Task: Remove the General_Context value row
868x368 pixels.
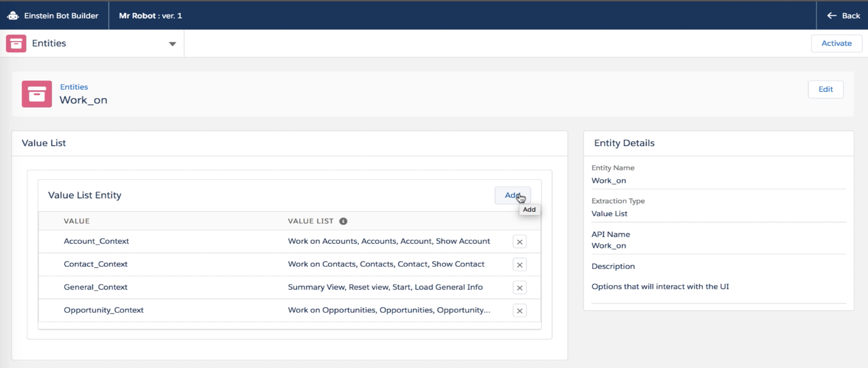Action: [x=519, y=288]
